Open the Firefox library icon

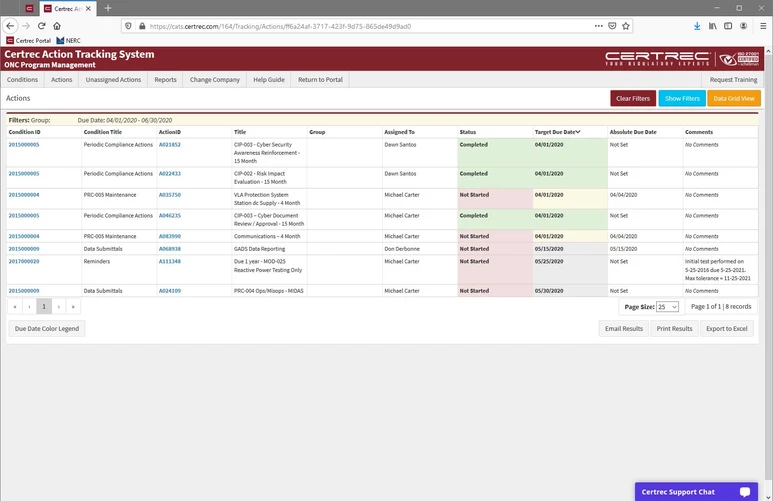coord(713,26)
